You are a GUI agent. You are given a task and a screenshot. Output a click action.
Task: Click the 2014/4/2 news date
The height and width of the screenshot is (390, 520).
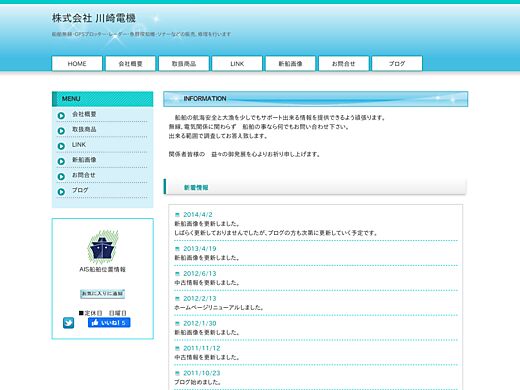[x=198, y=215]
